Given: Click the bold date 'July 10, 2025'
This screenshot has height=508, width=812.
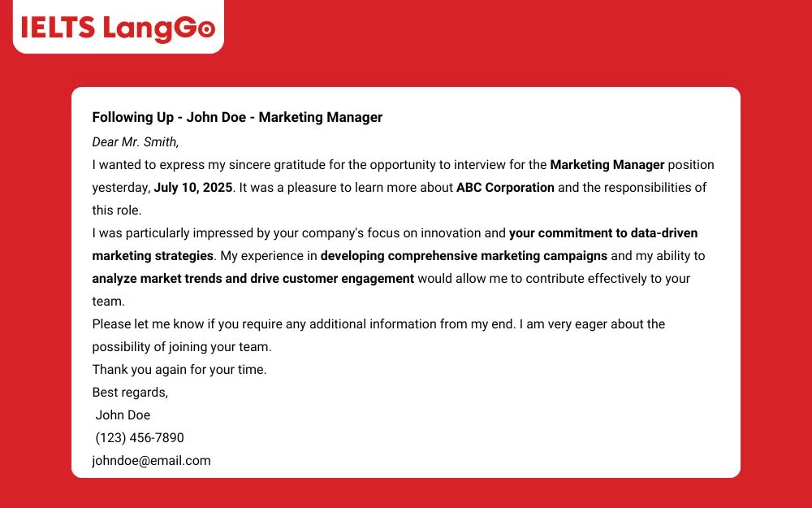Looking at the screenshot, I should pyautogui.click(x=193, y=187).
